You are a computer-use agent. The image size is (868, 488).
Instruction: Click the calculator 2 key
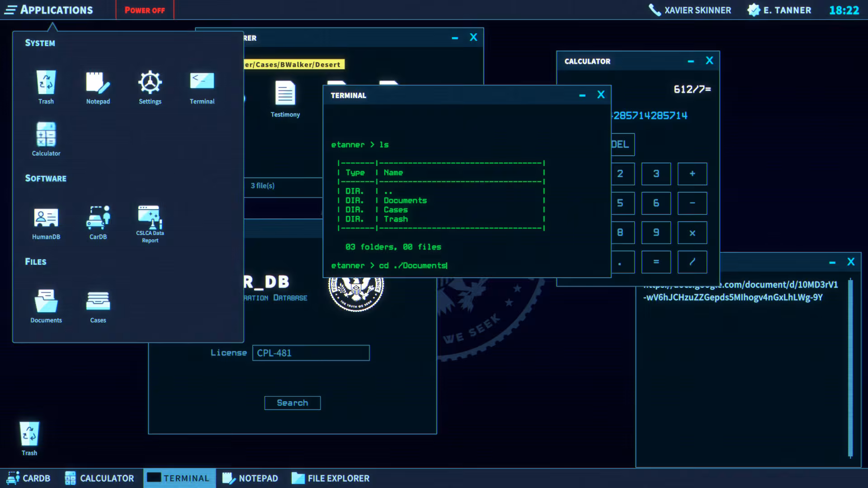coord(623,174)
